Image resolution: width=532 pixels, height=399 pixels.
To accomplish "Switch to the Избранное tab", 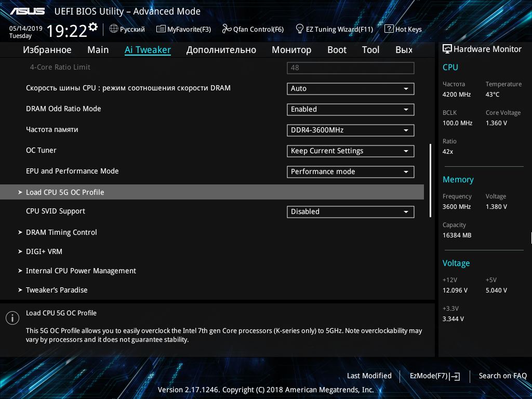I will click(x=47, y=50).
